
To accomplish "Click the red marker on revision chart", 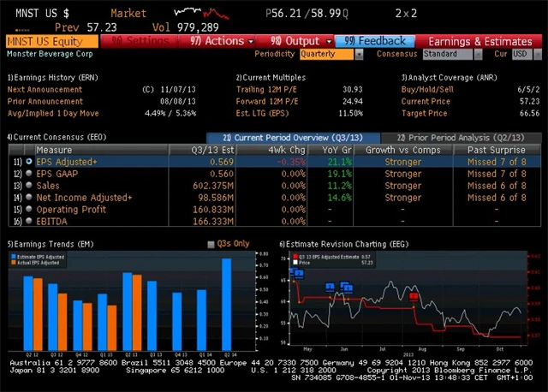I will pos(414,296).
